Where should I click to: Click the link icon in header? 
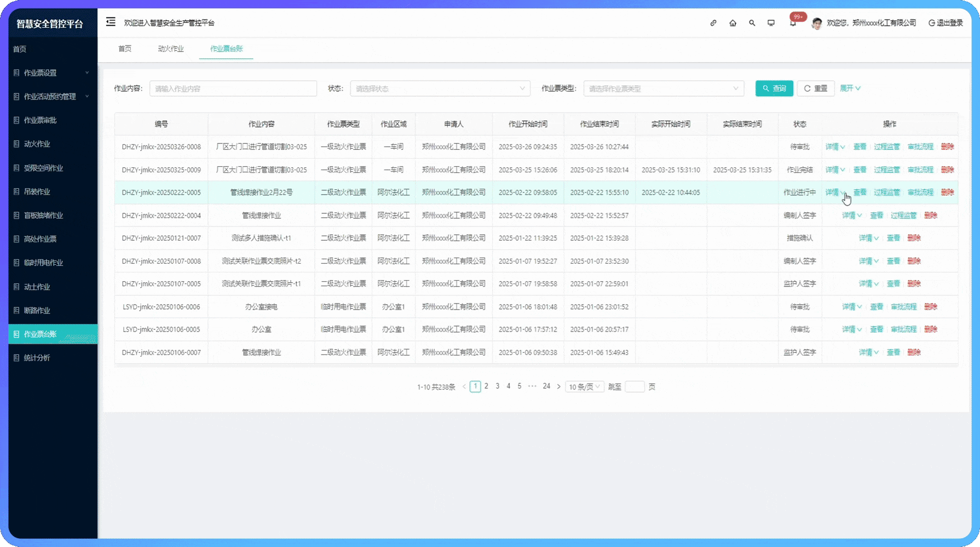pos(713,23)
